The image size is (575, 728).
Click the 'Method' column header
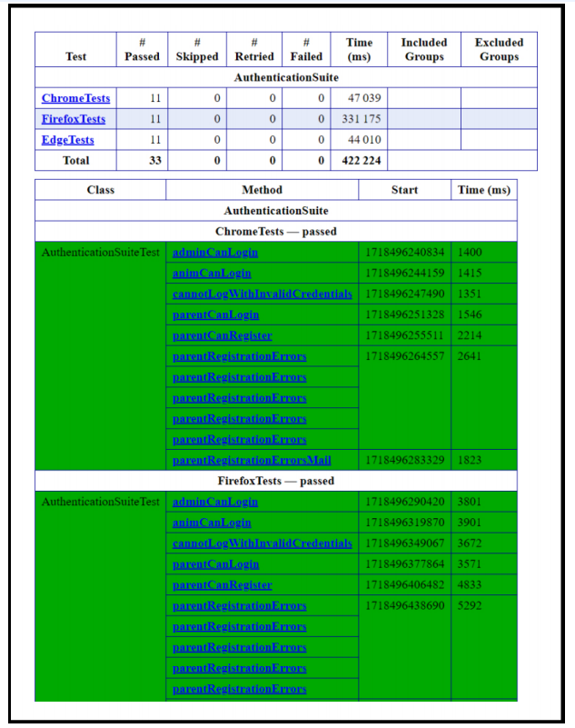point(263,190)
